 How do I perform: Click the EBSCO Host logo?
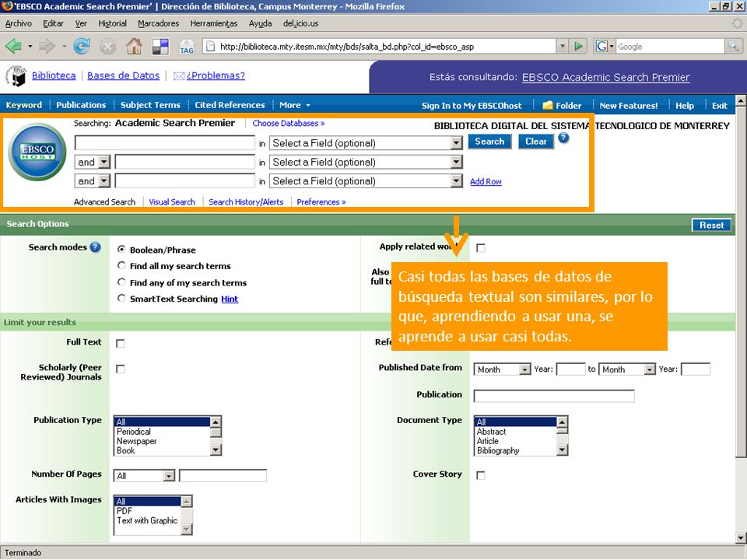37,152
